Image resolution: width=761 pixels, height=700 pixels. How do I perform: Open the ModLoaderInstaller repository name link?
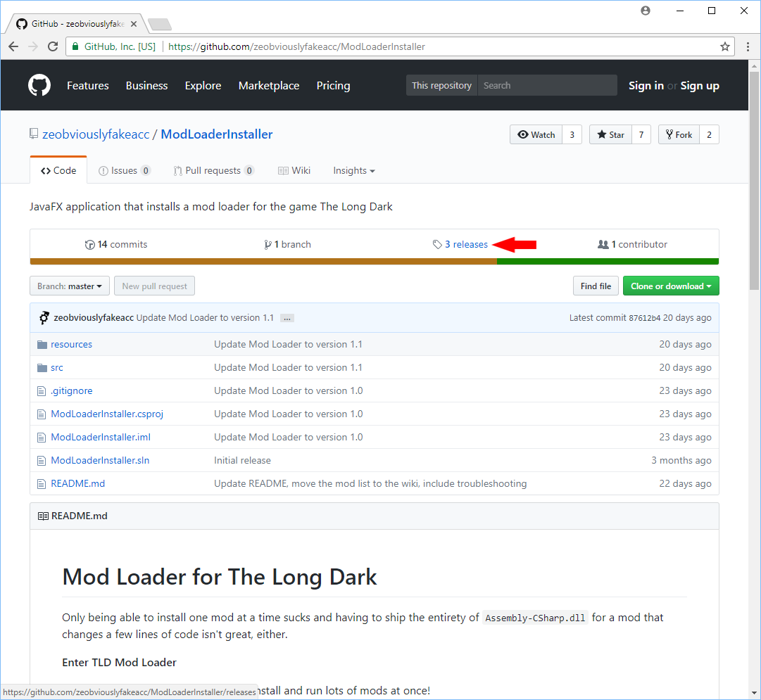pos(216,134)
